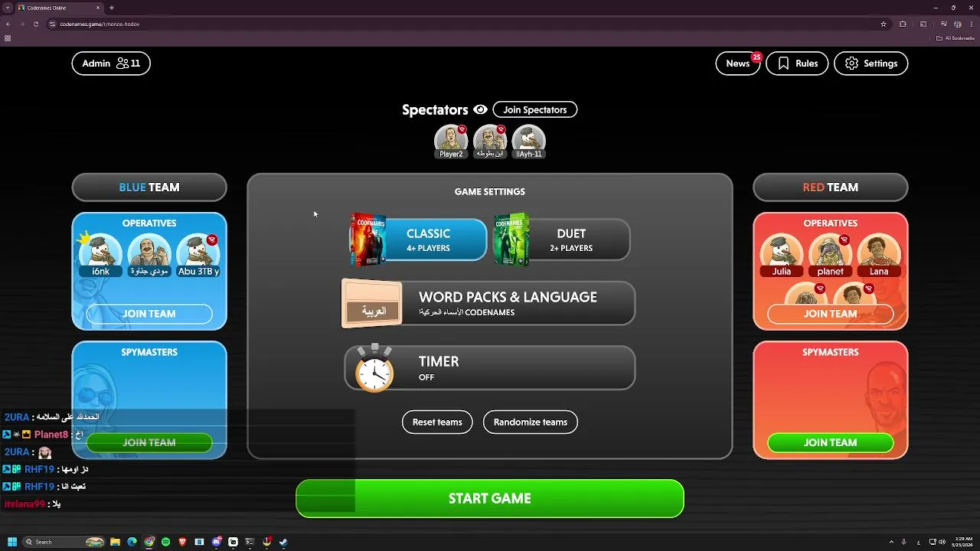
Task: Click planet's avatar on Red Team
Action: coord(830,254)
